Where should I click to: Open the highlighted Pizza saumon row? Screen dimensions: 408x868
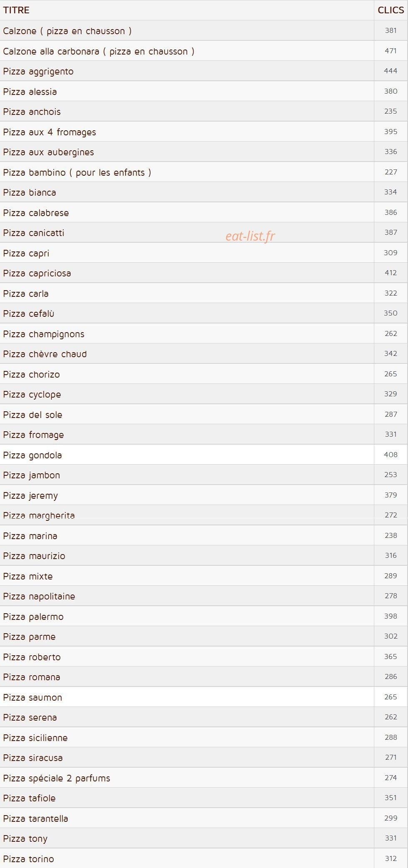[204, 697]
